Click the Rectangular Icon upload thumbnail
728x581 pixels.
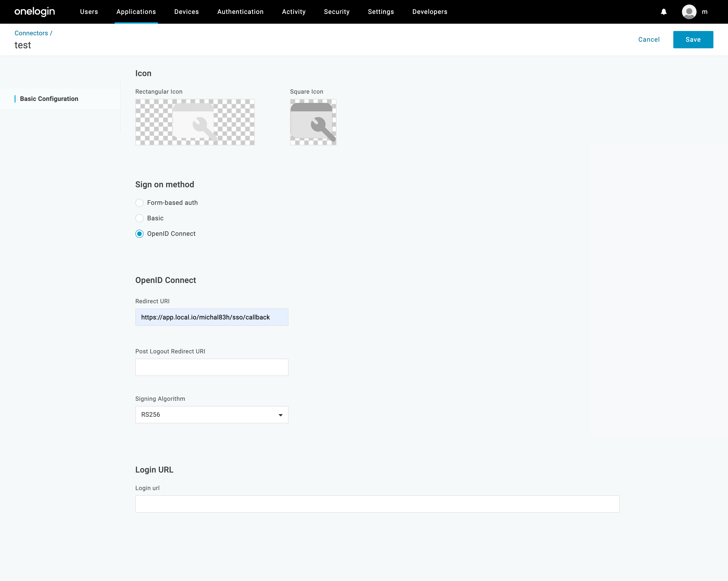tap(195, 122)
